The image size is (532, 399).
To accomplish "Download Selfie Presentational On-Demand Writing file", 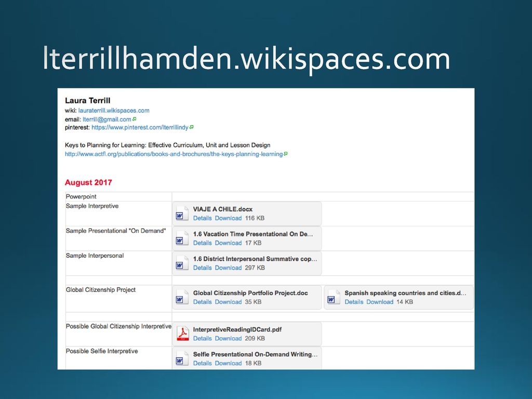I will (x=229, y=363).
